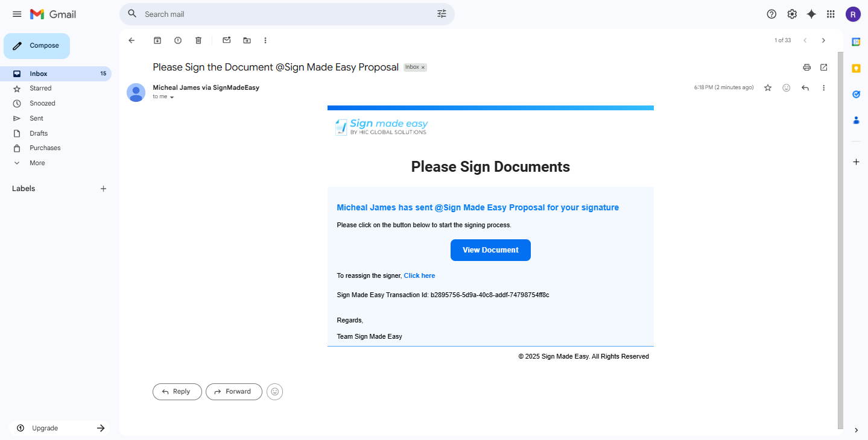Follow the 'Click here' reassign link

click(x=419, y=275)
